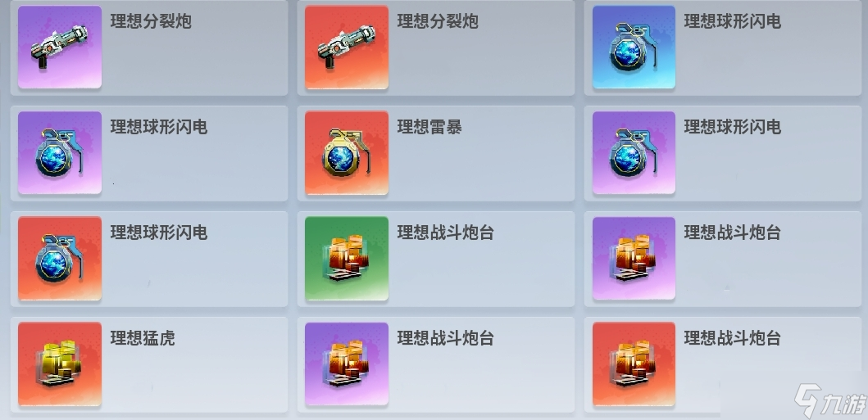Click 理想球形闪电 label beside blue icon
Image resolution: width=868 pixels, height=420 pixels.
click(x=733, y=21)
